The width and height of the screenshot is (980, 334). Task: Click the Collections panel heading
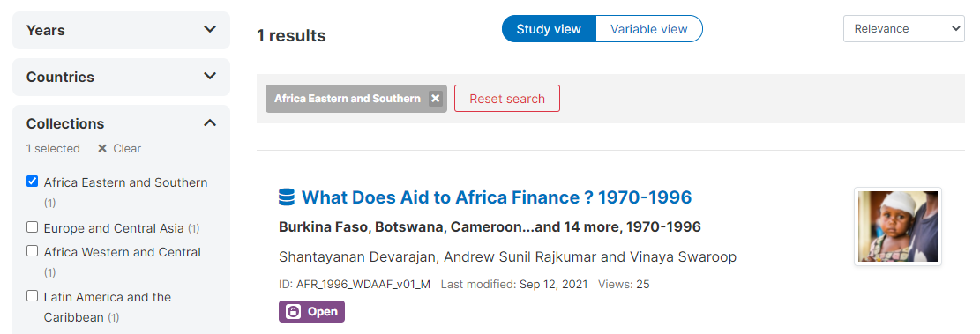coord(65,123)
